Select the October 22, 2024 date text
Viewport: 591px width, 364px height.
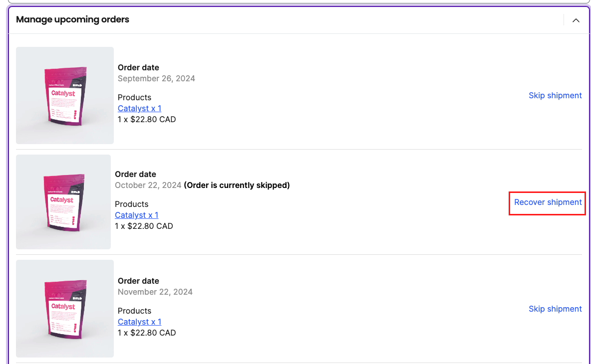148,185
